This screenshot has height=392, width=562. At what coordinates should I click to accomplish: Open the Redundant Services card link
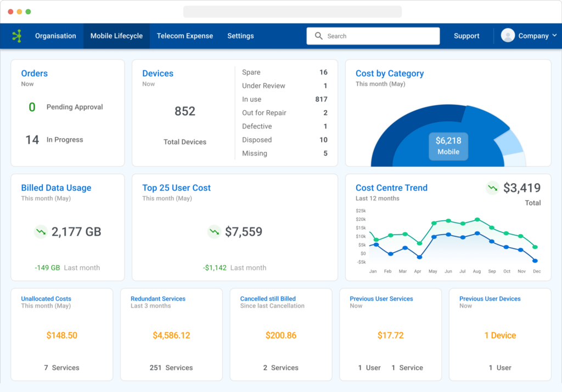[x=158, y=299]
